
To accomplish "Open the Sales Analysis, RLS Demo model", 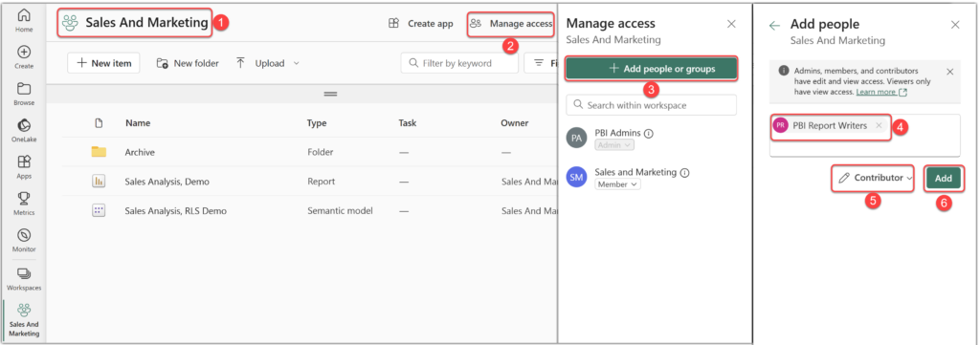I will (176, 211).
